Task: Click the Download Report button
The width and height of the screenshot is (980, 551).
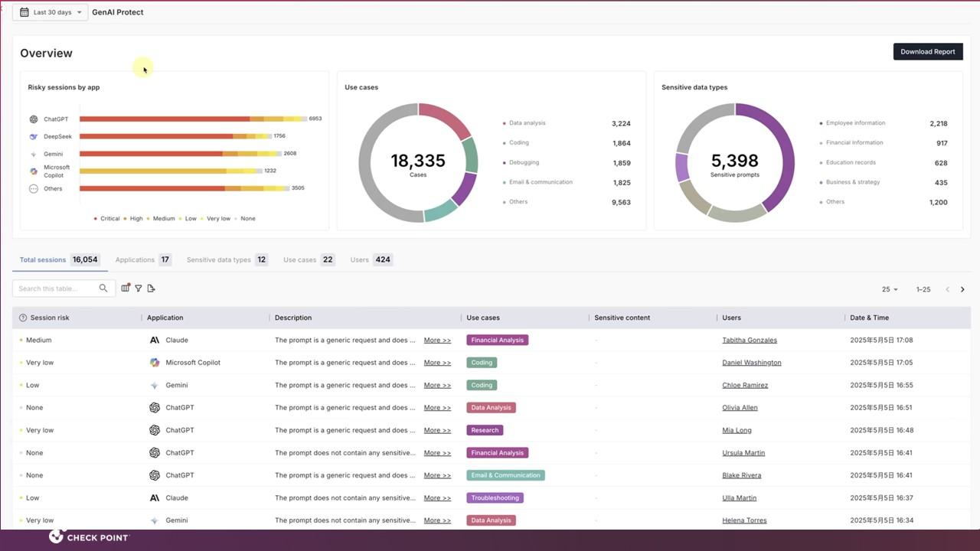Action: coord(928,51)
